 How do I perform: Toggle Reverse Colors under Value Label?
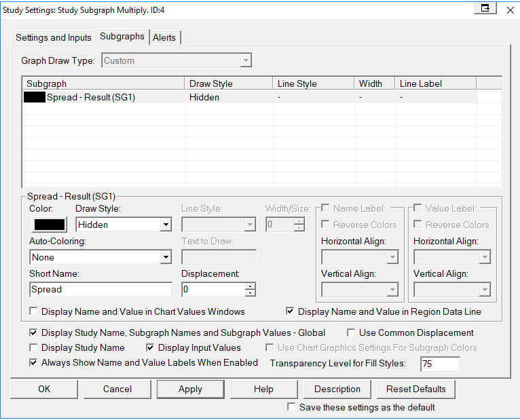pyautogui.click(x=417, y=225)
